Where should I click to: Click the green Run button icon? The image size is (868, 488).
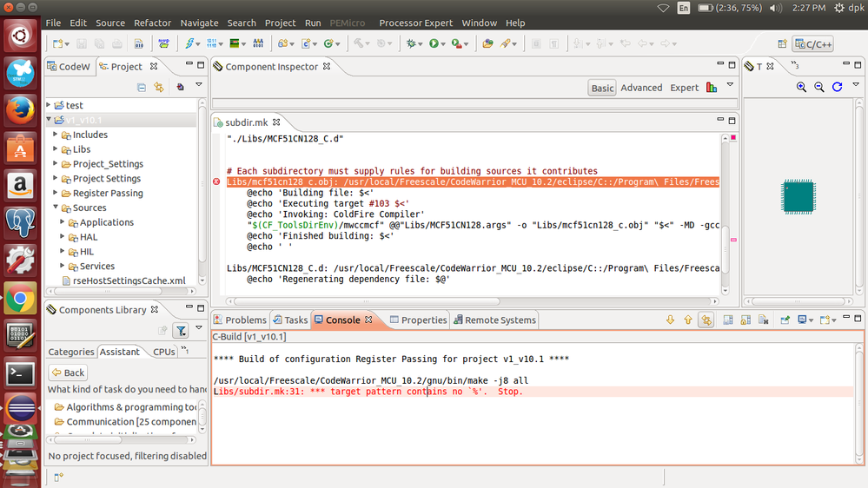coord(434,43)
